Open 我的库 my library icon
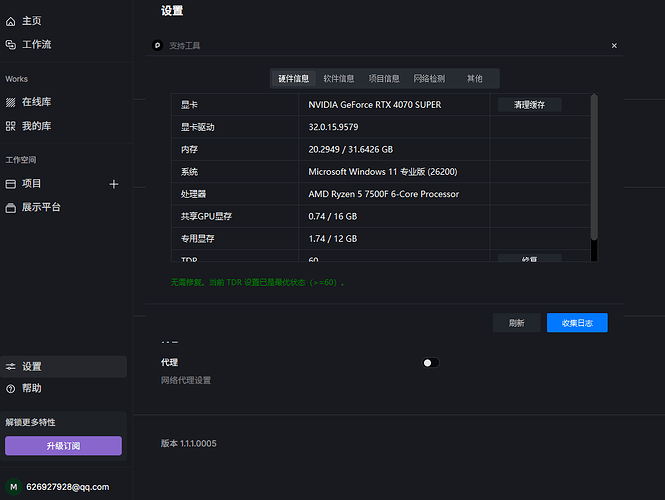This screenshot has height=500, width=665. 11,126
